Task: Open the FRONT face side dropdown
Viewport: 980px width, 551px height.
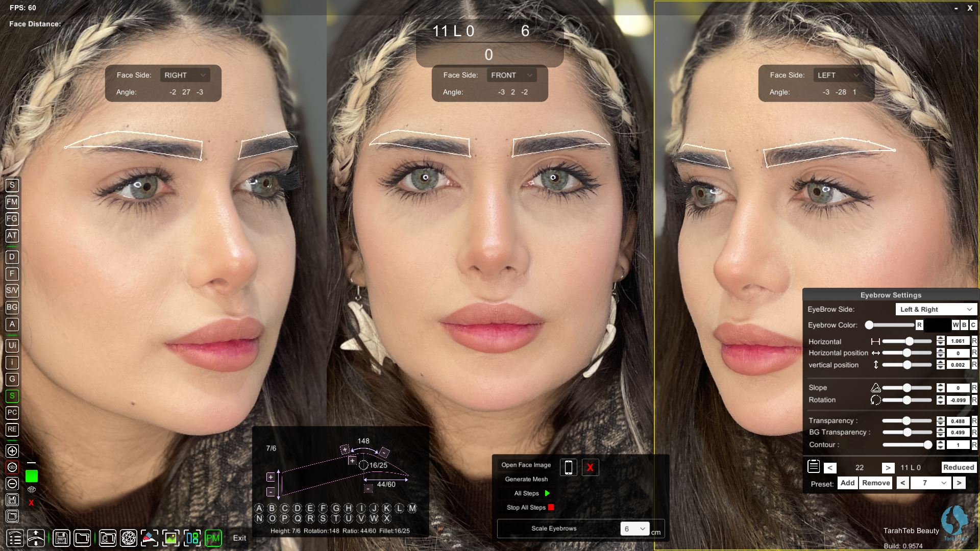Action: (x=511, y=75)
